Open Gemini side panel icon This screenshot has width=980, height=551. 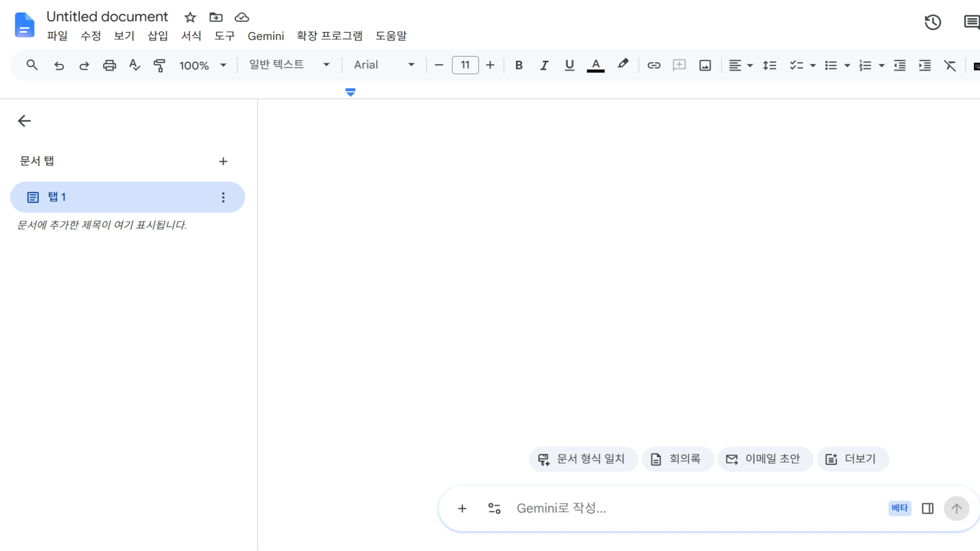[x=928, y=509]
